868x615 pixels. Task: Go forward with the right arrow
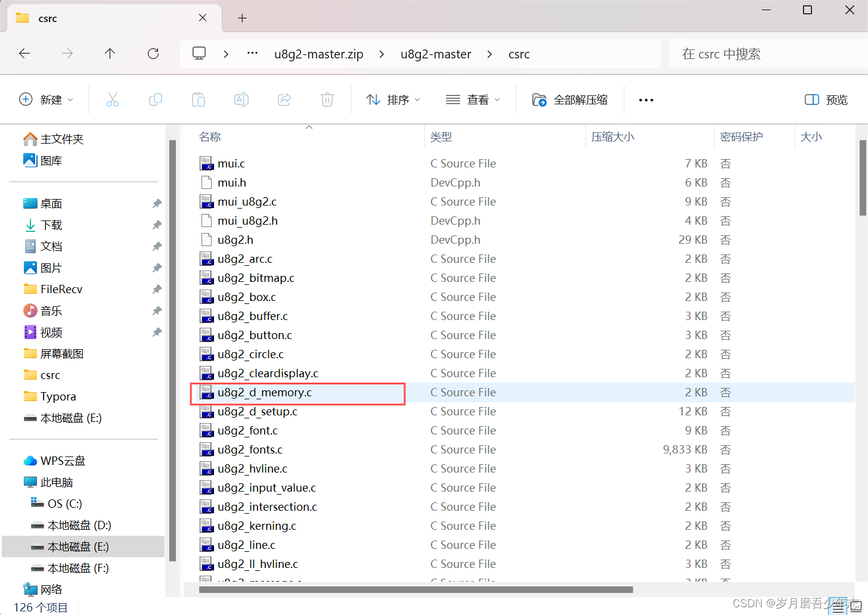(67, 54)
